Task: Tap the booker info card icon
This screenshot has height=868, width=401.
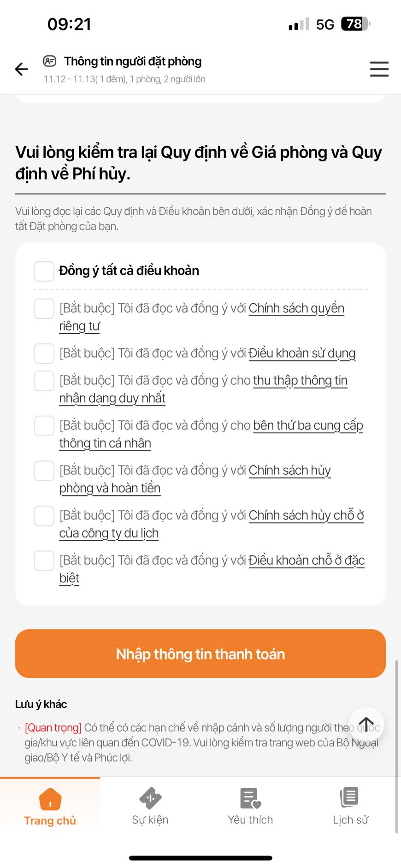Action: (x=50, y=61)
